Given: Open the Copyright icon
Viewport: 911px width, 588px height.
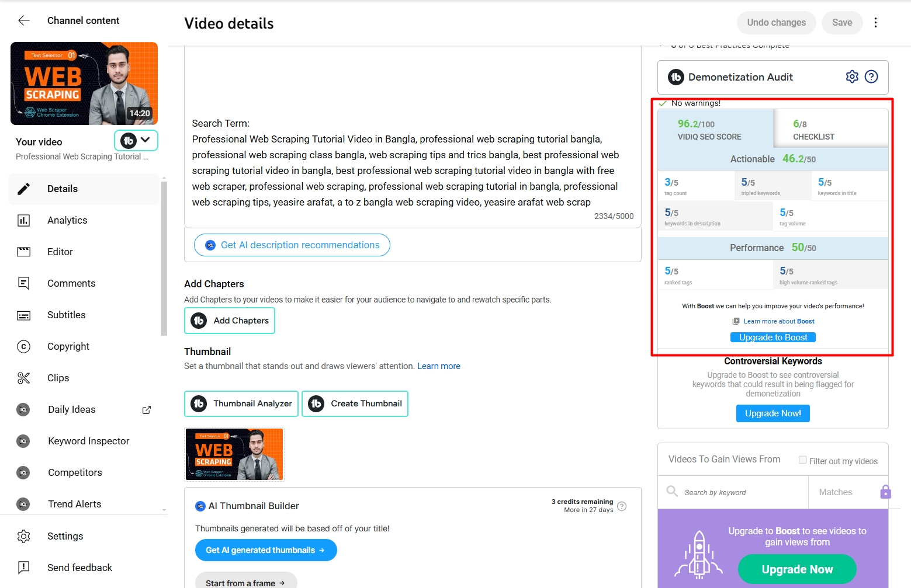Looking at the screenshot, I should click(24, 346).
